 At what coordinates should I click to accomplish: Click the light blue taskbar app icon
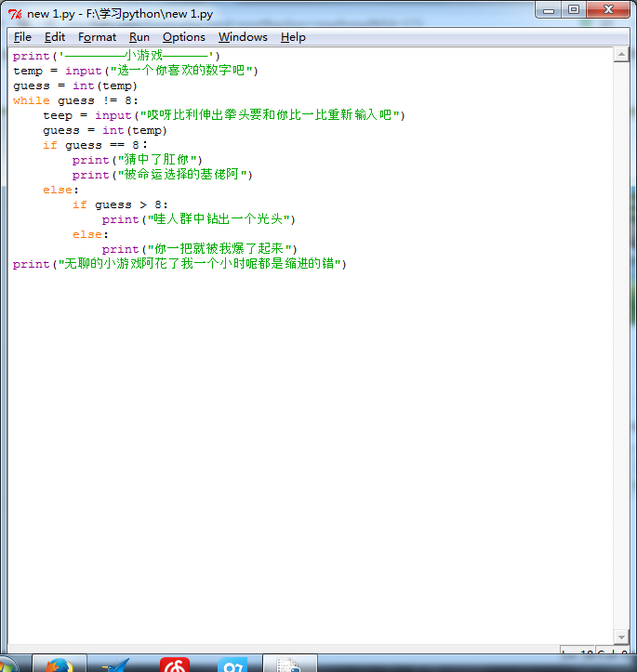click(x=232, y=665)
